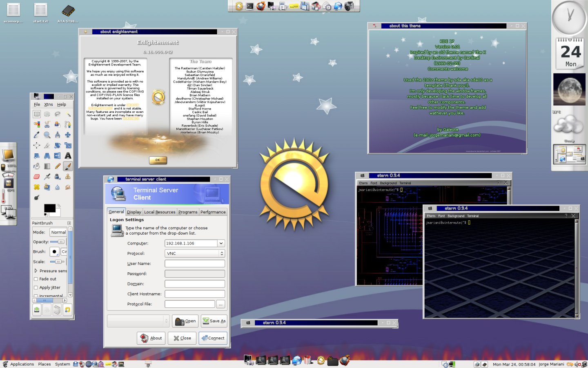Click the Domain input field
Viewport: 588px width, 368px height.
pos(195,284)
